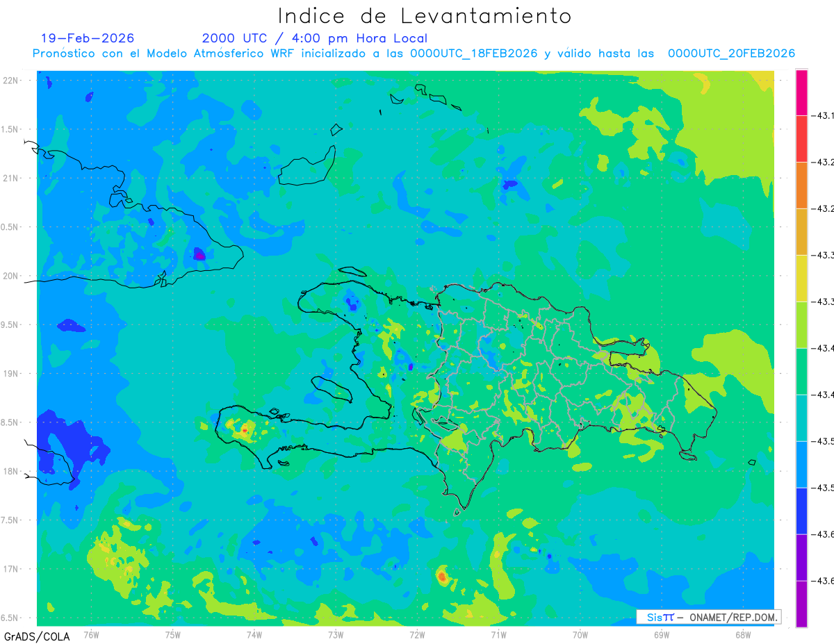Click the "19N" latitude label
834x644 pixels.
pyautogui.click(x=11, y=374)
